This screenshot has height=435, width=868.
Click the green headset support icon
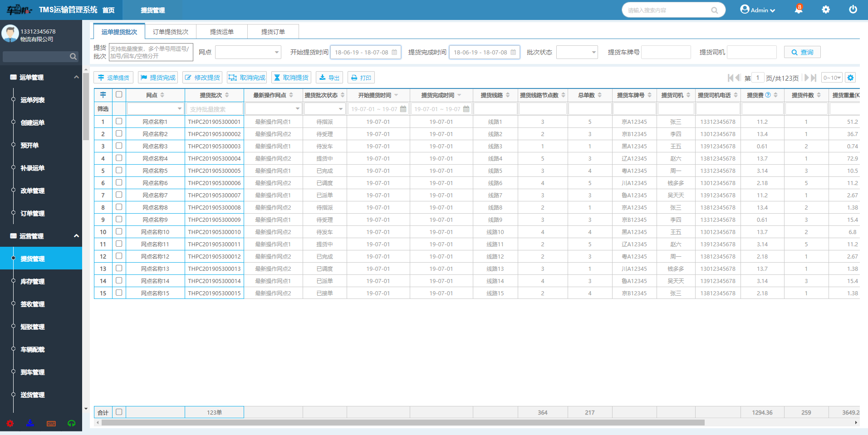coord(71,423)
